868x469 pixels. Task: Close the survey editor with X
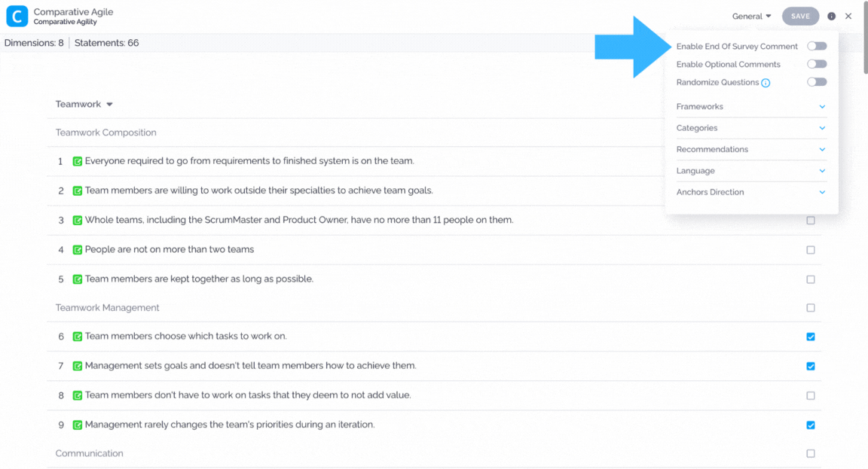tap(848, 16)
